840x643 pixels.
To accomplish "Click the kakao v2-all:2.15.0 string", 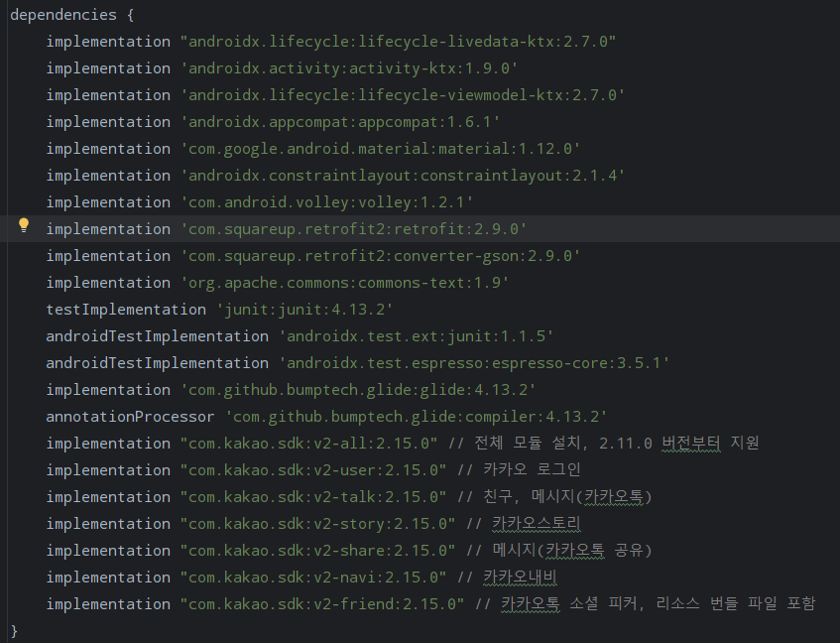I will click(308, 444).
